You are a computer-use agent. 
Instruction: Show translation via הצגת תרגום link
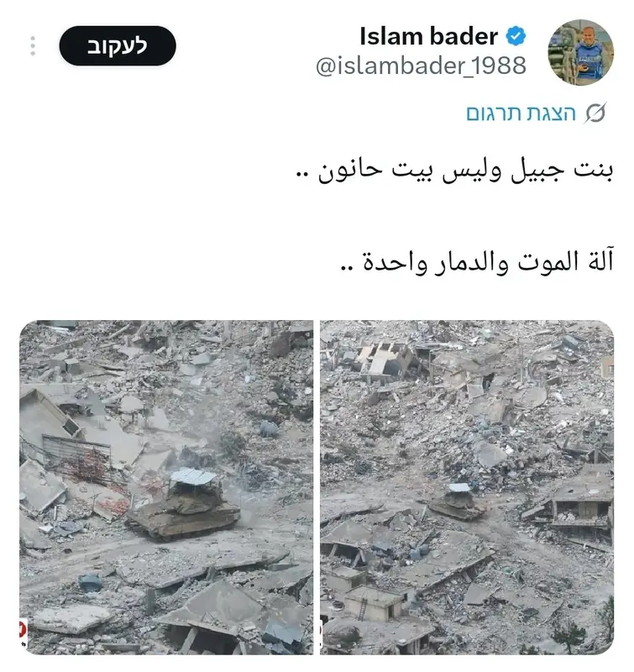point(521,113)
